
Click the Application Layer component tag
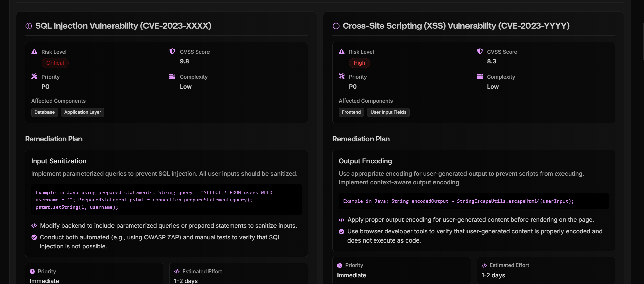83,112
